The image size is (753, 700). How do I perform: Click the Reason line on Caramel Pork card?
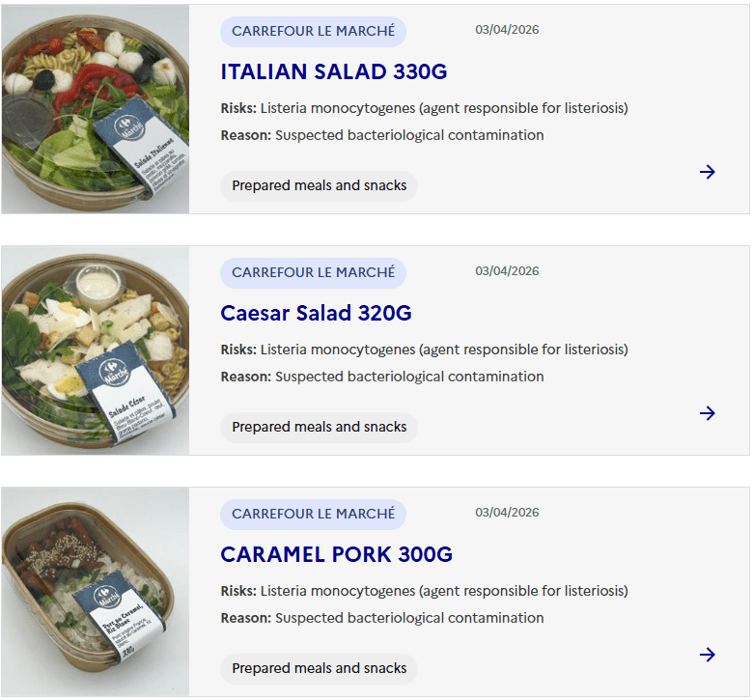point(382,618)
